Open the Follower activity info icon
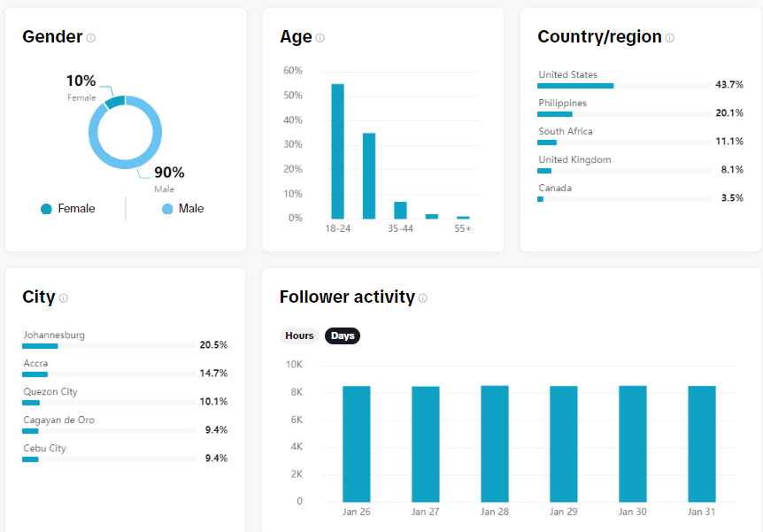Viewport: 763px width, 532px height. pyautogui.click(x=423, y=298)
